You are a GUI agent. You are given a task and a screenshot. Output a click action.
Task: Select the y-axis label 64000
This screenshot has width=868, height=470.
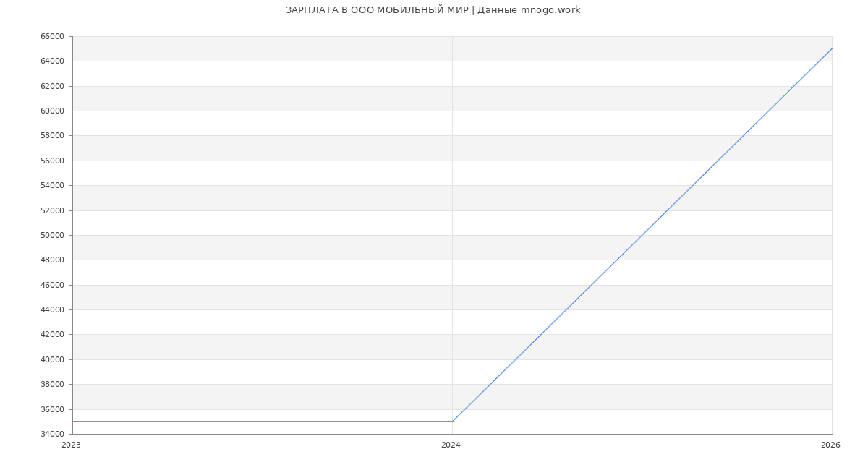coord(53,61)
